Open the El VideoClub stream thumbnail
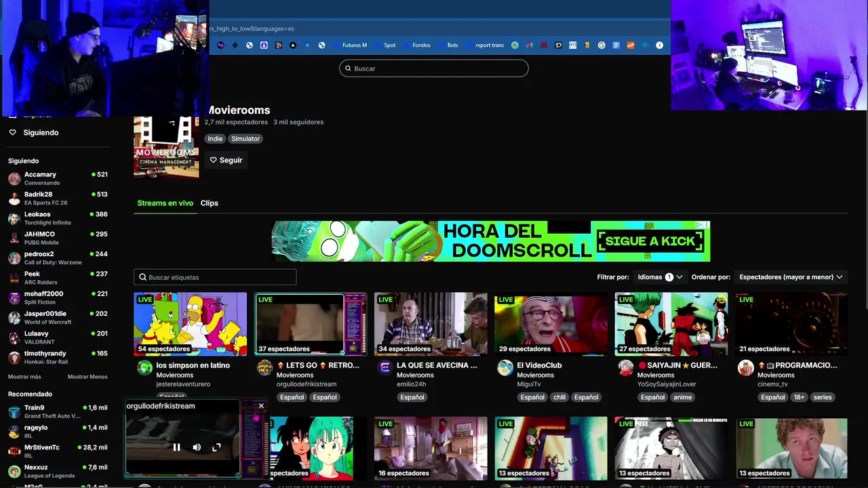Image resolution: width=868 pixels, height=488 pixels. (x=551, y=324)
